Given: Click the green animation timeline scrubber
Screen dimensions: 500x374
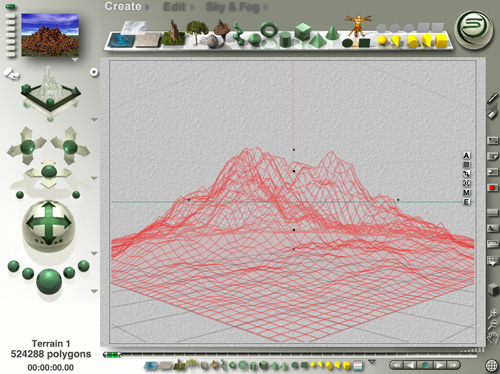Looking at the screenshot, I should 112,355.
